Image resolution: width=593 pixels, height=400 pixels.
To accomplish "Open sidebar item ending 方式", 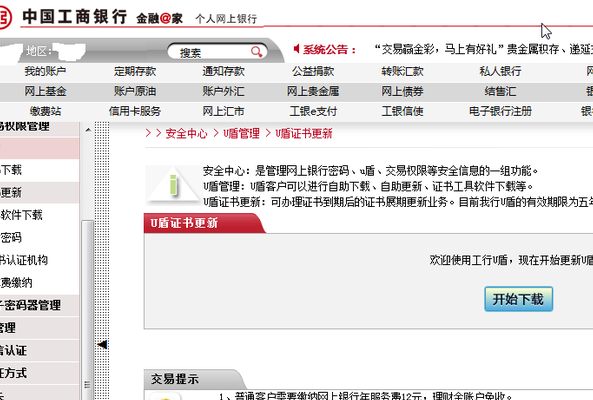I will pyautogui.click(x=39, y=373).
